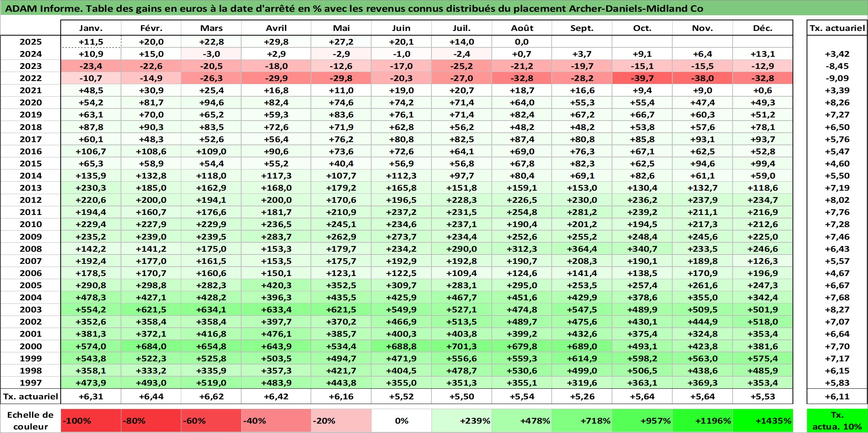
Task: Select the March 1997 cell '+519,0'
Action: (211, 383)
